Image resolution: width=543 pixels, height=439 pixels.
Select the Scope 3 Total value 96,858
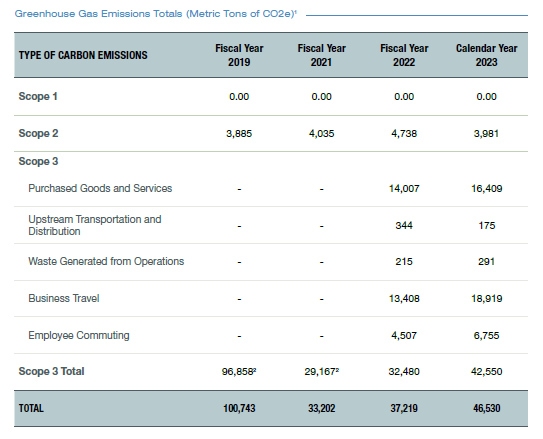(239, 372)
